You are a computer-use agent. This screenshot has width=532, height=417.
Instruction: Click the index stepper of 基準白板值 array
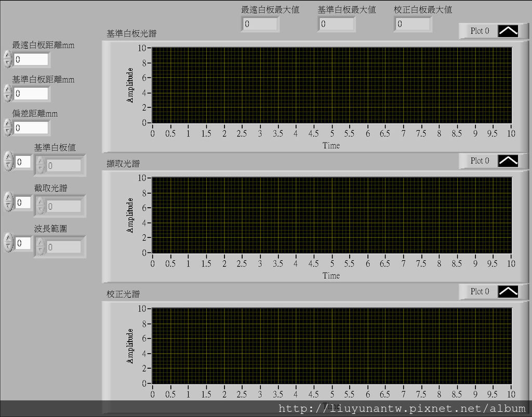(x=8, y=162)
